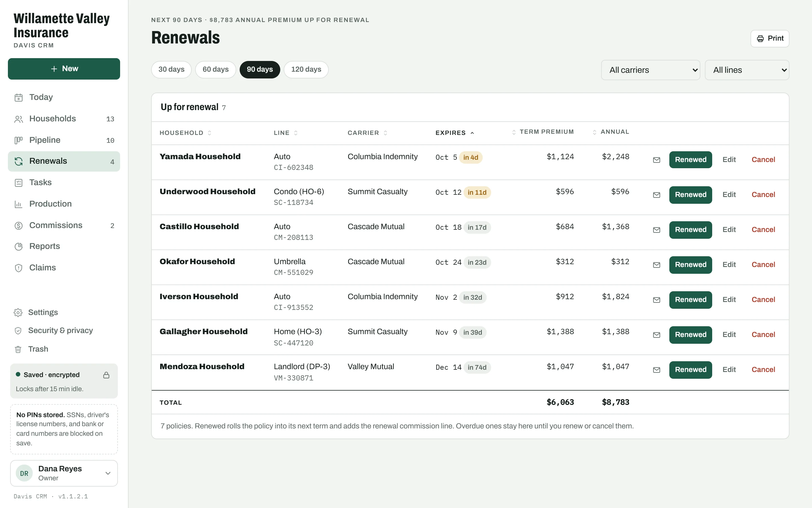
Task: Click the envelope icon for Underwood Household
Action: tap(656, 195)
